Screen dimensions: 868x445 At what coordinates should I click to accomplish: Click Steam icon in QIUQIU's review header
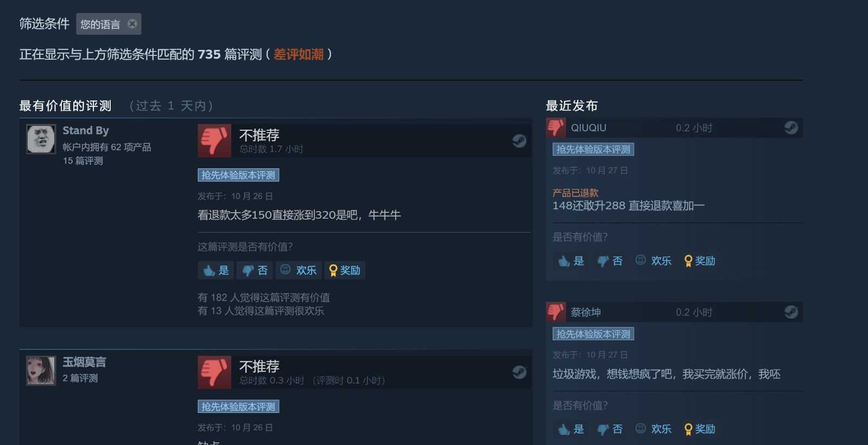click(x=791, y=128)
